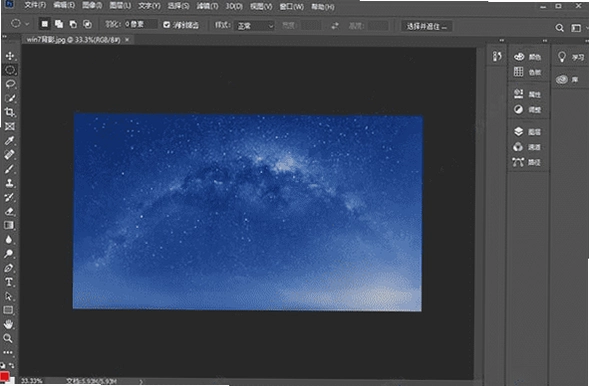589x386 pixels.
Task: Open the Adjustments (调整) panel
Action: tap(527, 109)
